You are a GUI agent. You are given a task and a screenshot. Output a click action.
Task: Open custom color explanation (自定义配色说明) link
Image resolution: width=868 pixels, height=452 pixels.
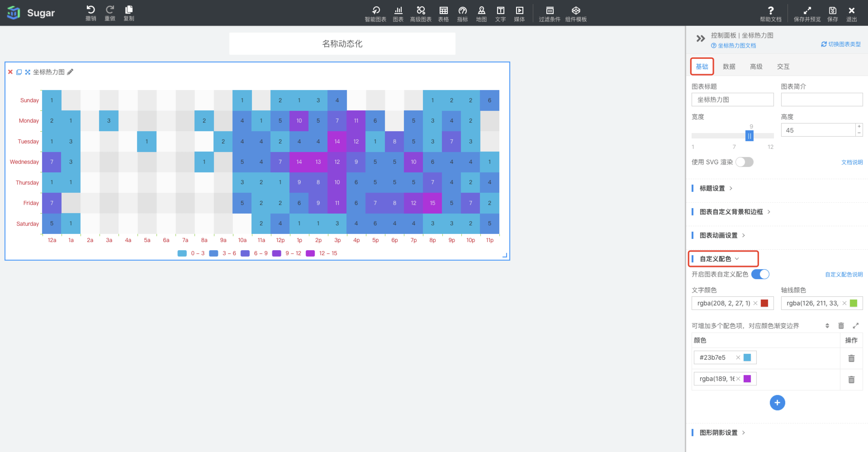tap(844, 274)
